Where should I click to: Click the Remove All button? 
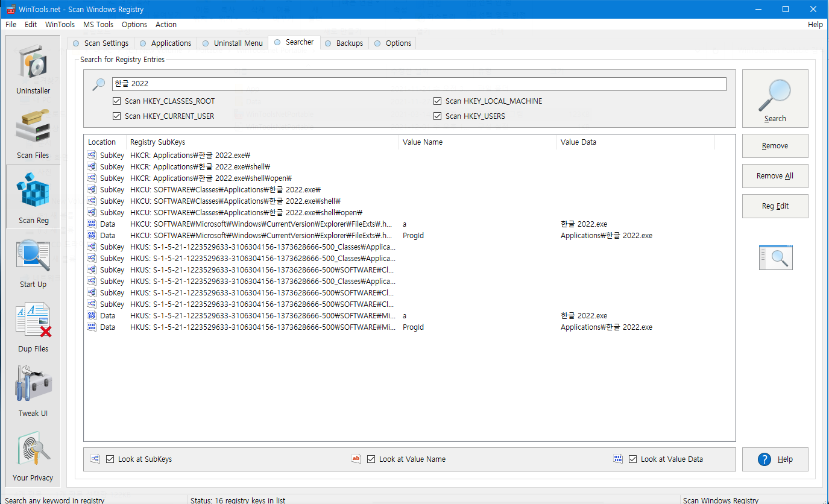(x=775, y=176)
